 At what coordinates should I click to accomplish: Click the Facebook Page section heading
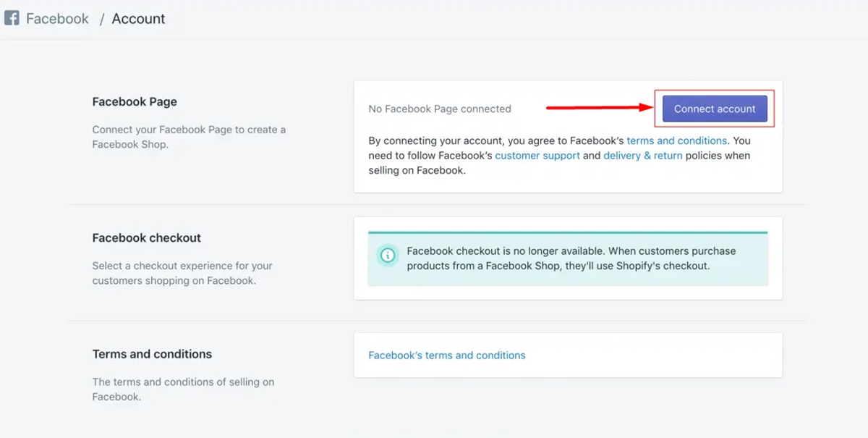pyautogui.click(x=135, y=102)
